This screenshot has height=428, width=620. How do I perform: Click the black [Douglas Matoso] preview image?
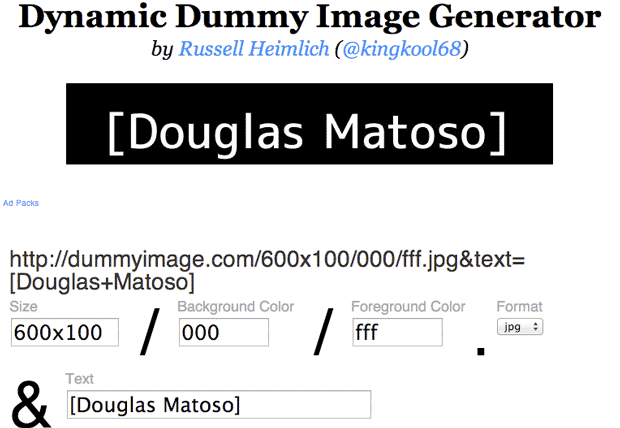(309, 123)
